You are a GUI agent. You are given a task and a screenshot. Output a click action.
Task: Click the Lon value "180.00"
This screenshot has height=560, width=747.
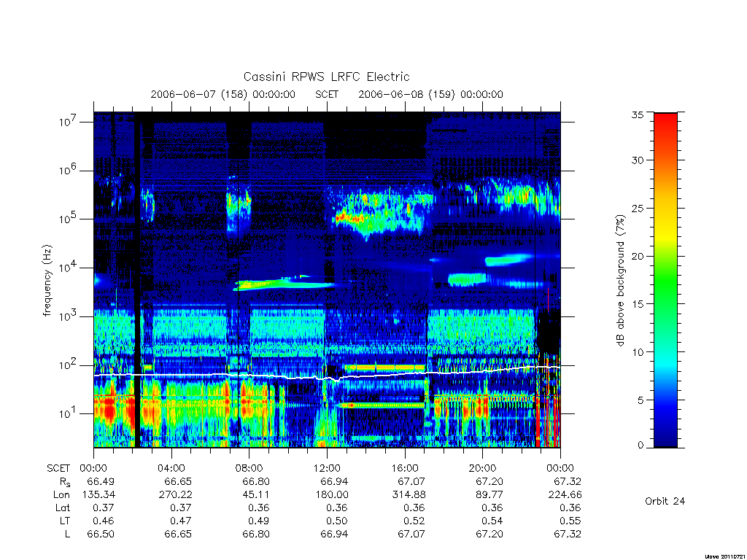(x=332, y=495)
